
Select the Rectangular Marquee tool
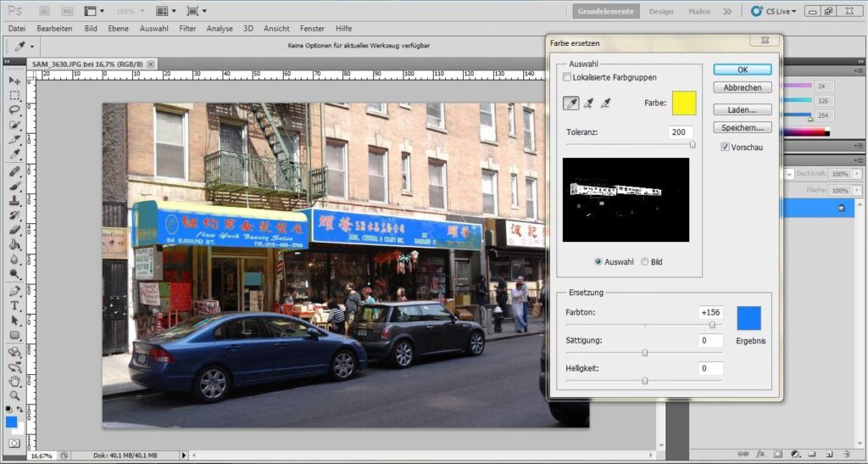pos(14,95)
